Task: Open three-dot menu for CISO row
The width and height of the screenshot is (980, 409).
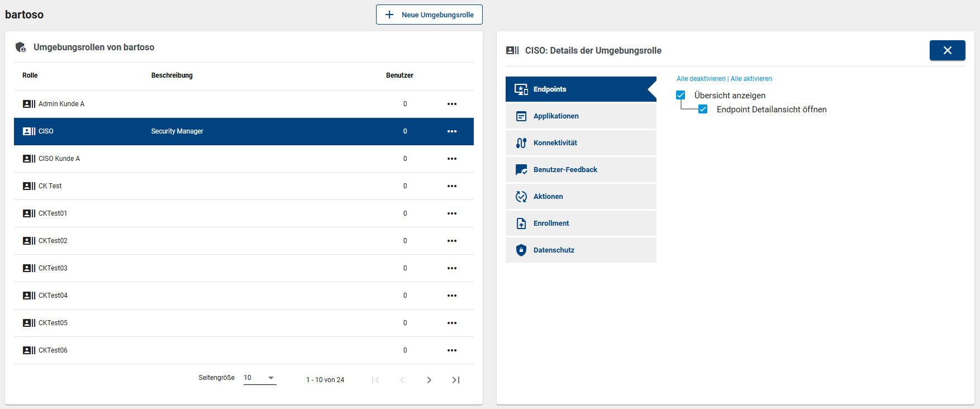Action: click(x=451, y=131)
